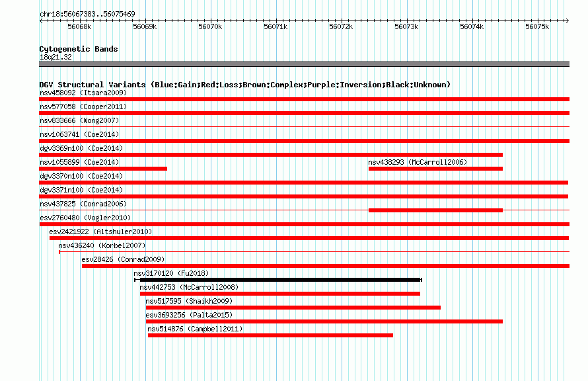Viewport: 588px width, 381px height.
Task: Click the short nsv1055899 red bar
Action: pos(103,169)
